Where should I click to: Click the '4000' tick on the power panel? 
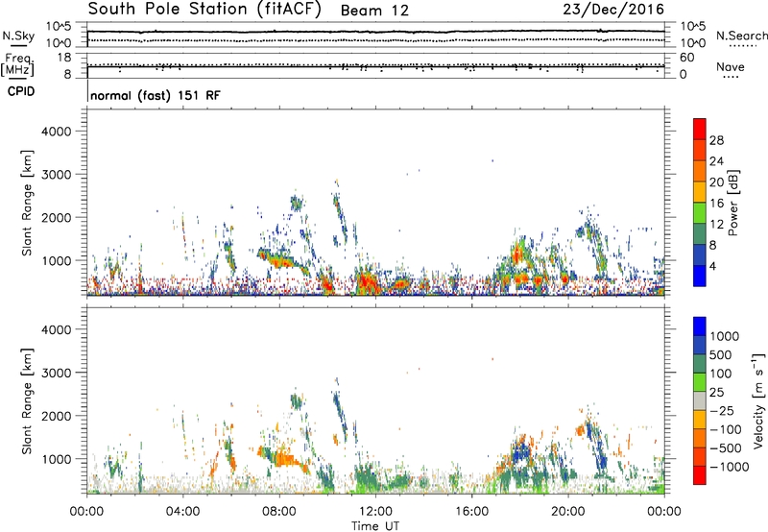[x=56, y=132]
